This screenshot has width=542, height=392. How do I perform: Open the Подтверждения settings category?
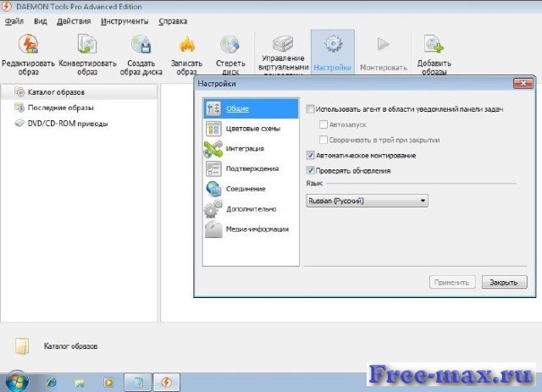[251, 168]
